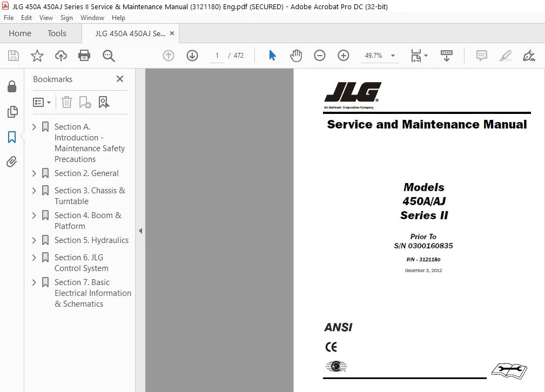Click the JLG logo on the page
Screen dimensions: 545x392
[x=353, y=92]
